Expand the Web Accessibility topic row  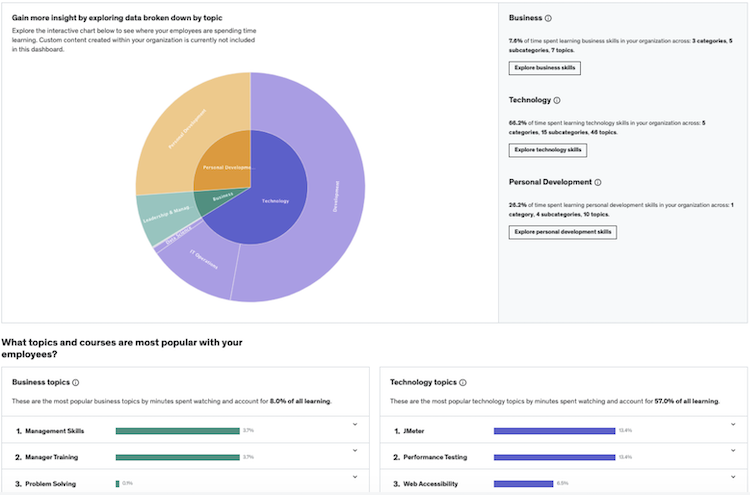[x=733, y=477]
